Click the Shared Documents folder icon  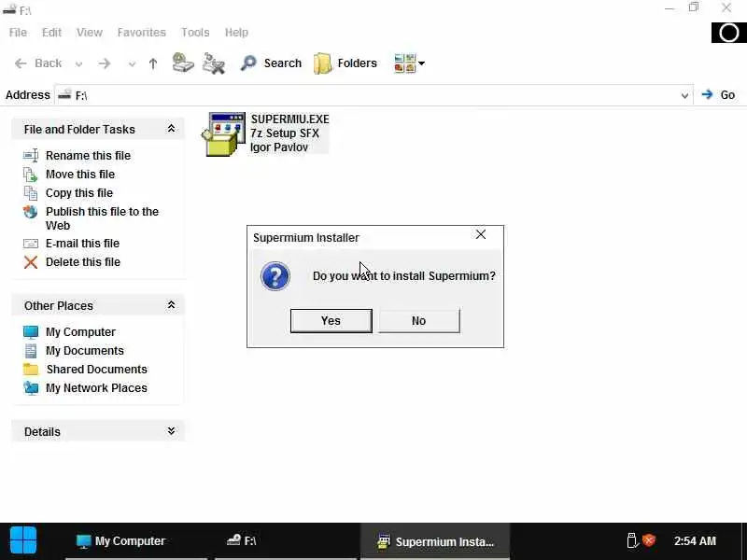(x=31, y=369)
